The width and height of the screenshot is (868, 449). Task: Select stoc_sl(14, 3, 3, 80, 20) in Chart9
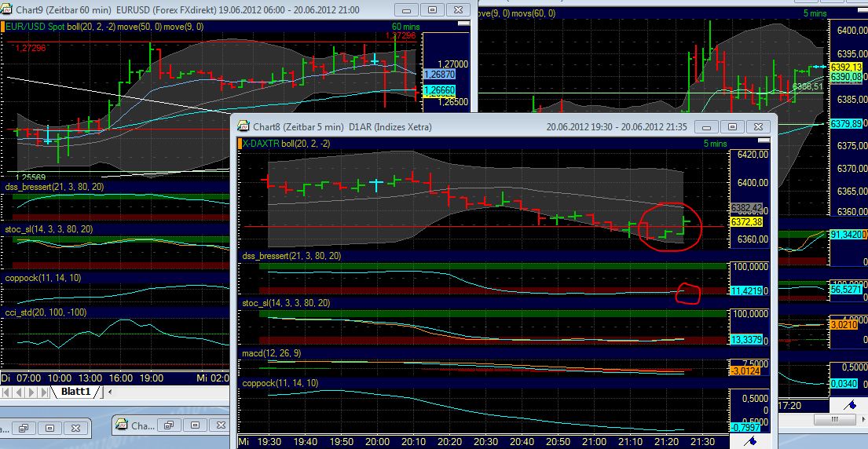pos(49,229)
